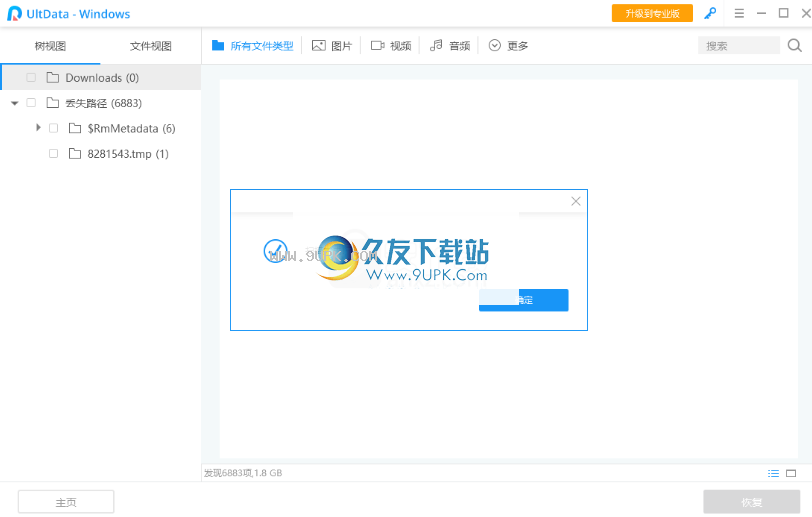Click the Downloads folder icon

tap(53, 78)
